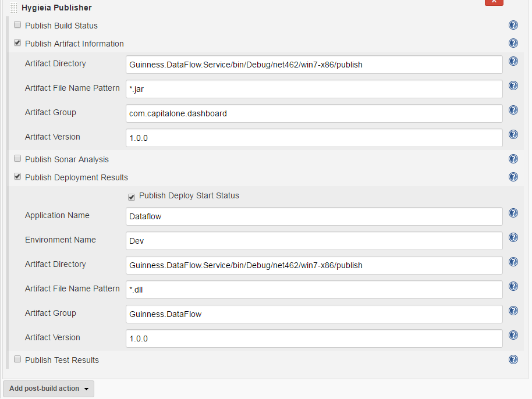The height and width of the screenshot is (399, 532).
Task: Open help for Publish Test Results
Action: (513, 359)
